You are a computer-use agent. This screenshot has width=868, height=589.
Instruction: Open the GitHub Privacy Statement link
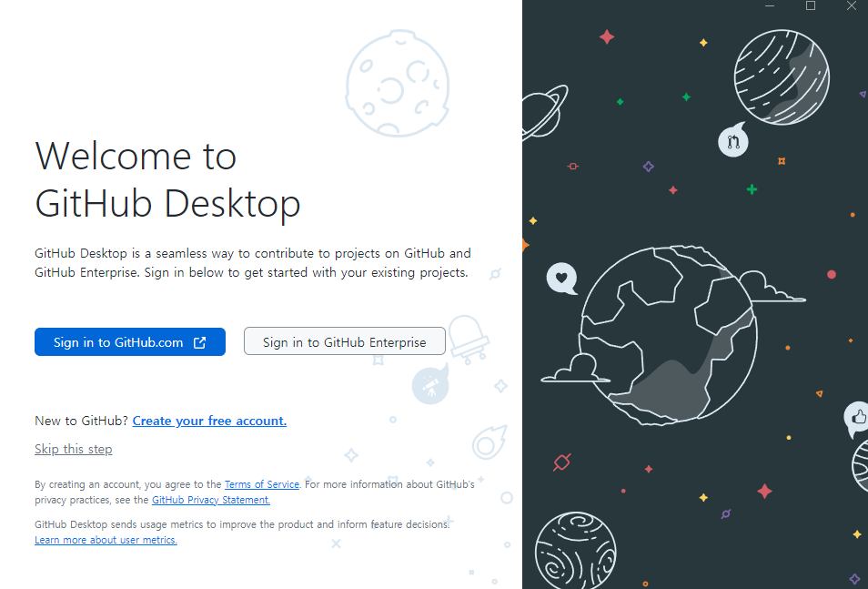click(210, 499)
